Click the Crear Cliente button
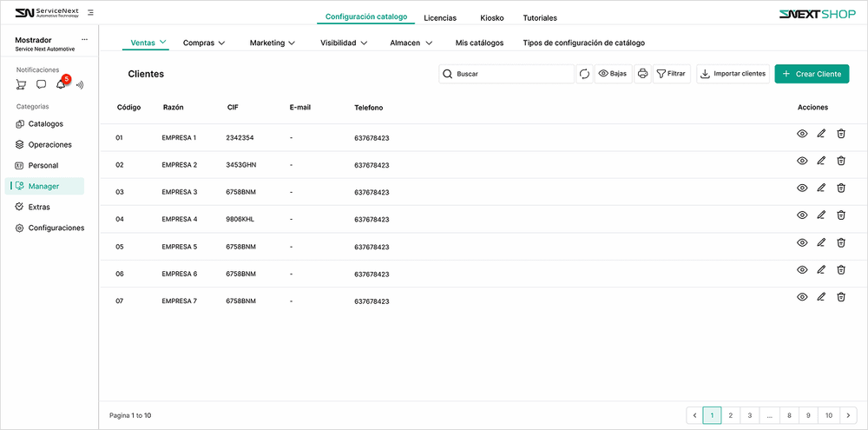The height and width of the screenshot is (430, 868). (x=812, y=74)
